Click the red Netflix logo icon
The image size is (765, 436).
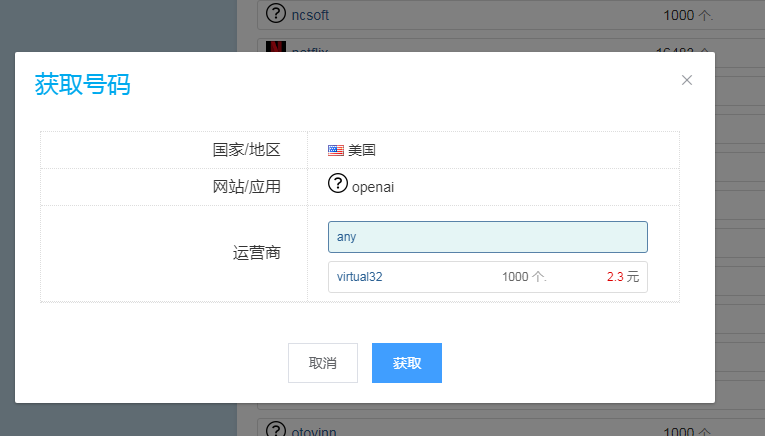click(x=277, y=48)
